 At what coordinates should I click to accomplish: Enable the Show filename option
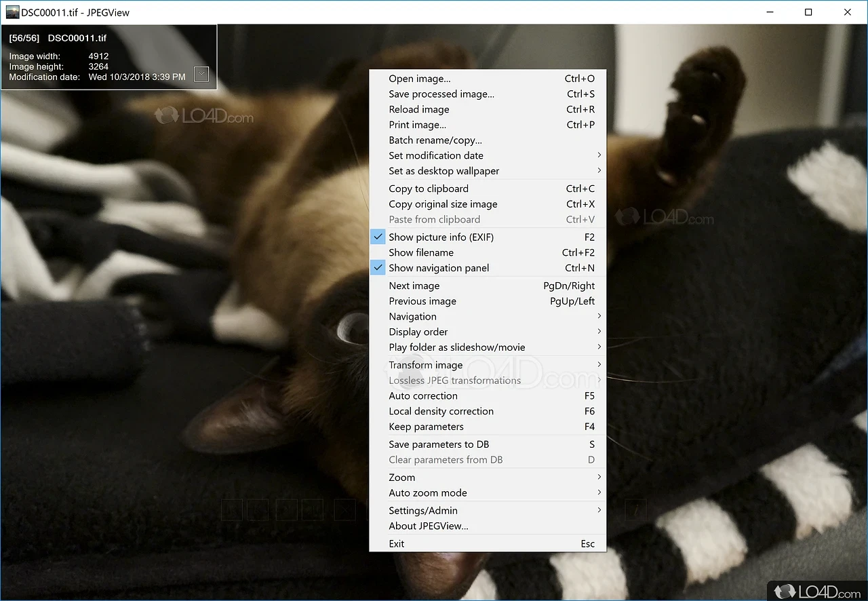(420, 252)
